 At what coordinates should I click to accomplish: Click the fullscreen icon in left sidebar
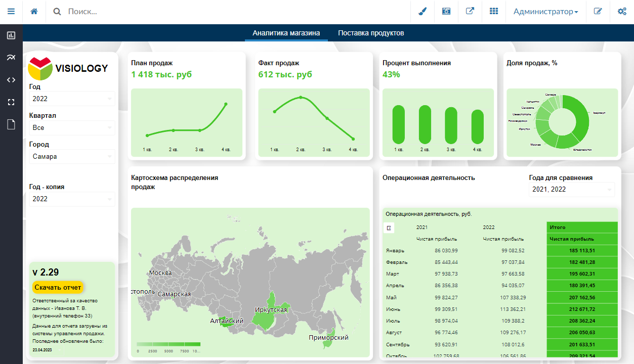11,102
